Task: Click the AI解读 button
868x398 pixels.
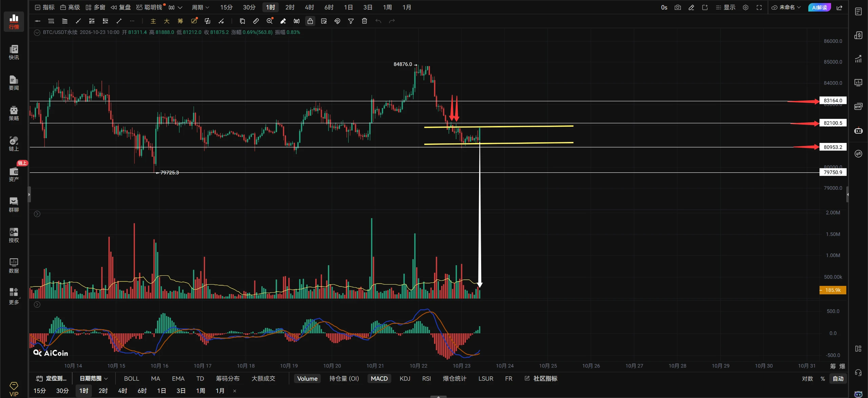Action: 820,7
